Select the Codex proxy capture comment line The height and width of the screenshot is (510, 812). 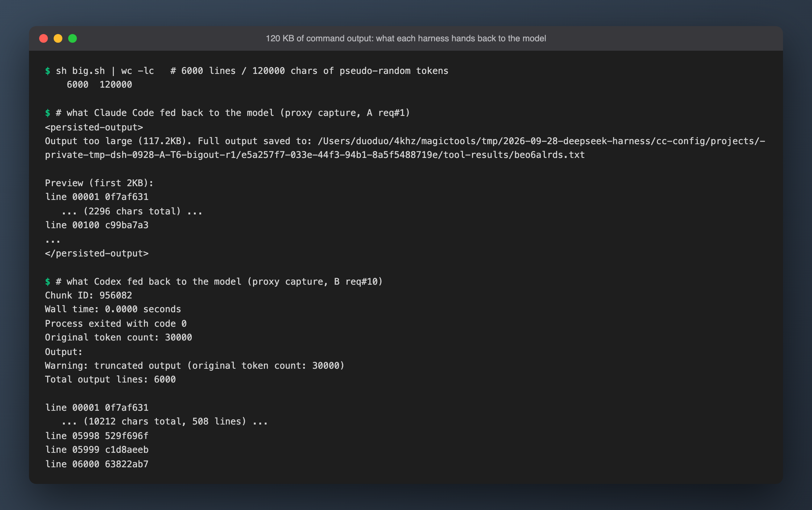[219, 281]
